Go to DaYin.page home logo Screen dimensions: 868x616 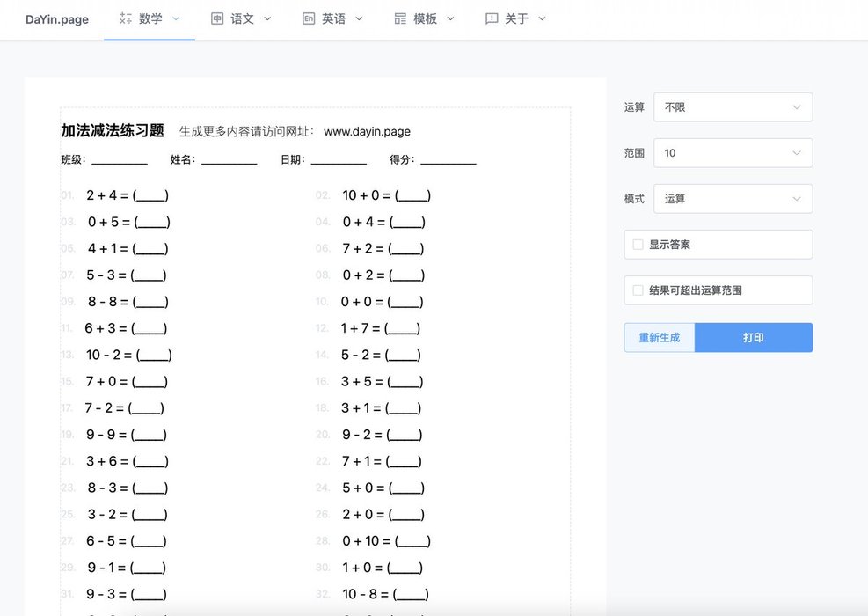pos(56,19)
